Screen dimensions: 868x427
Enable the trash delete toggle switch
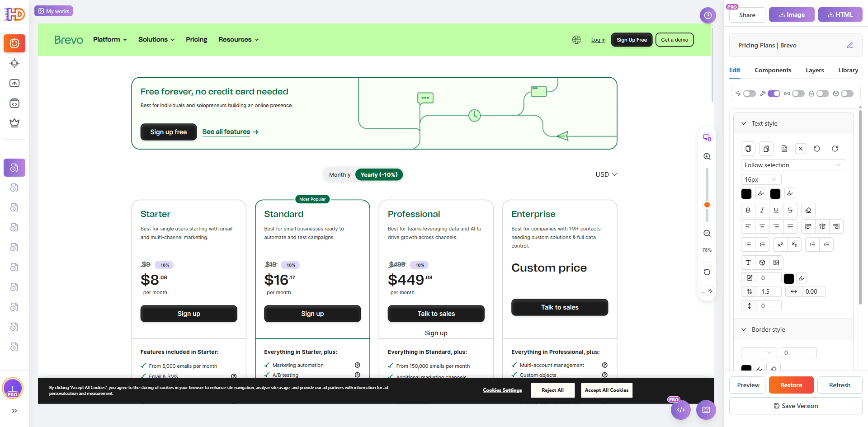pyautogui.click(x=822, y=94)
